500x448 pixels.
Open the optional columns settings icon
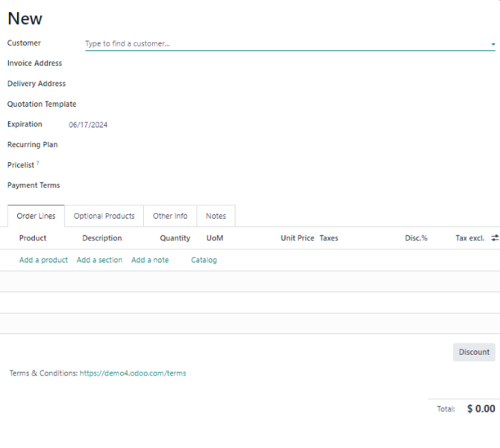494,238
